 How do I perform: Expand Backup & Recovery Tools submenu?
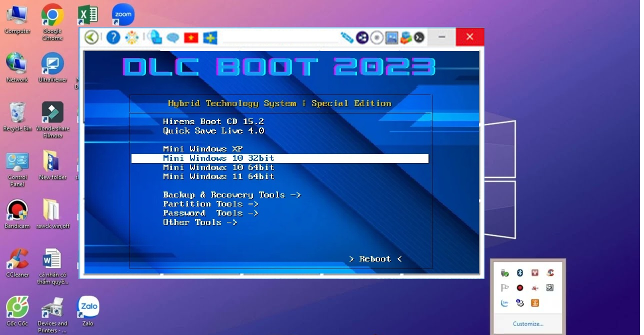click(232, 195)
